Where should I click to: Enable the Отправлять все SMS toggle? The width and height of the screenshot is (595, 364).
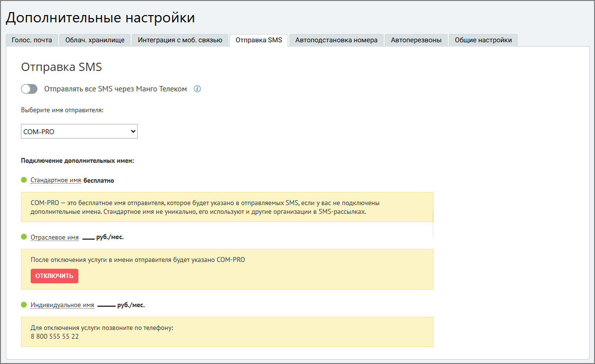pyautogui.click(x=29, y=89)
